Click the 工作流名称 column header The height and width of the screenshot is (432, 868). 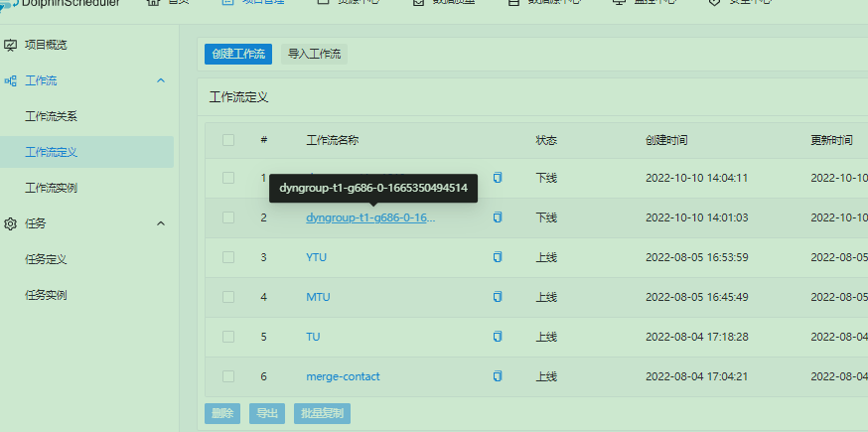tap(333, 141)
